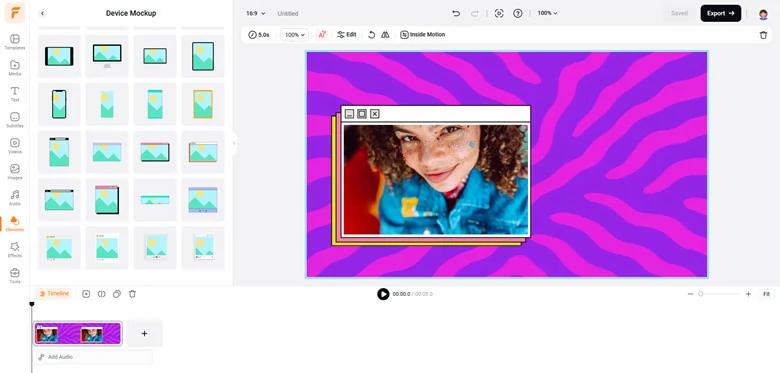Open the user avatar menu

coord(763,14)
